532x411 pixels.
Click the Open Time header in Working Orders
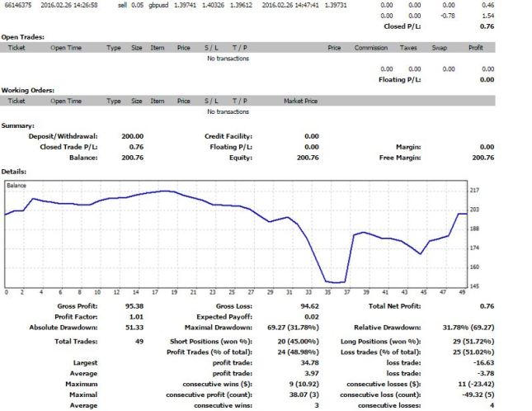pyautogui.click(x=66, y=101)
